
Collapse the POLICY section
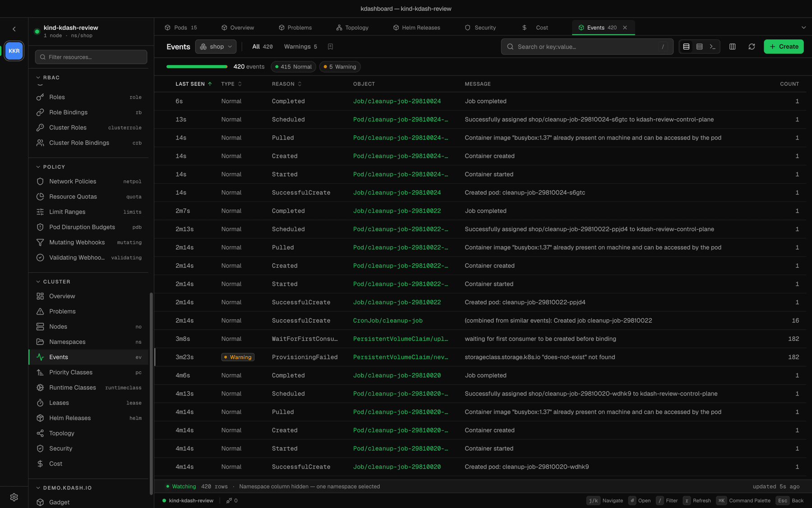tap(50, 167)
